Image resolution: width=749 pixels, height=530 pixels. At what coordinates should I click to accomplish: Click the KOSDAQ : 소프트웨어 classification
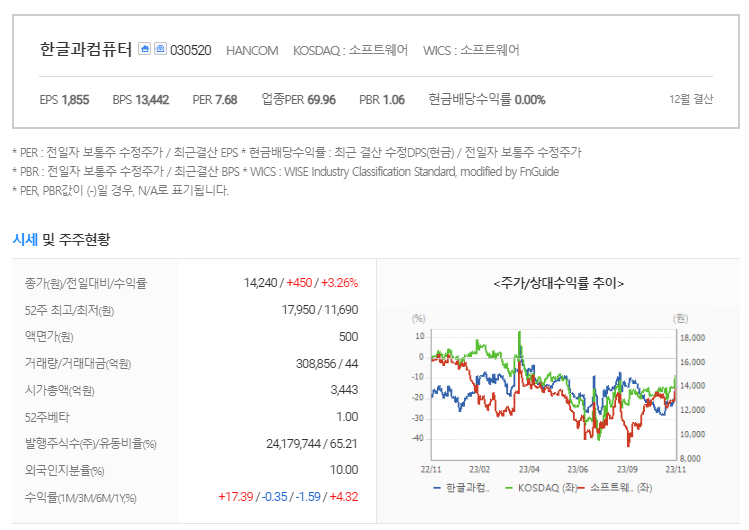click(x=351, y=50)
